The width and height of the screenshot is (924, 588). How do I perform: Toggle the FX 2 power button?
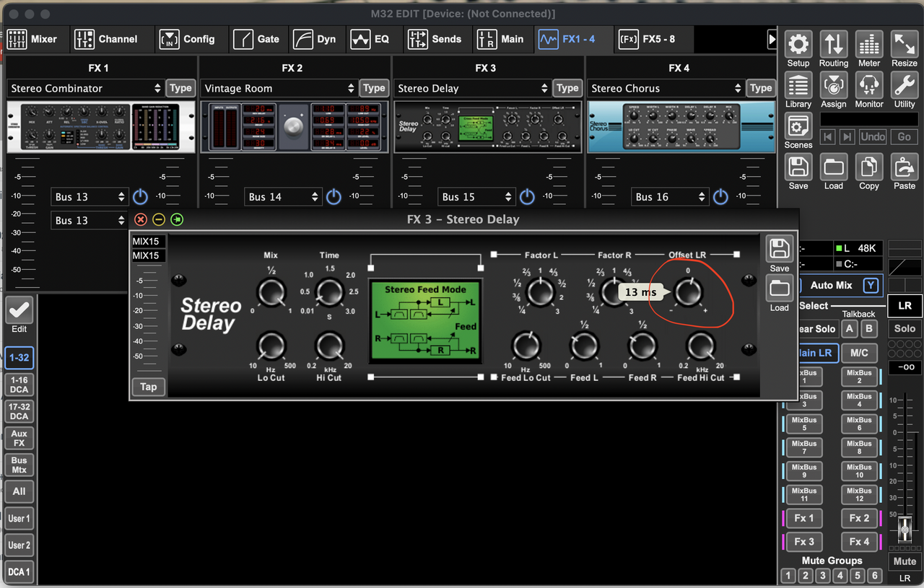pyautogui.click(x=334, y=196)
